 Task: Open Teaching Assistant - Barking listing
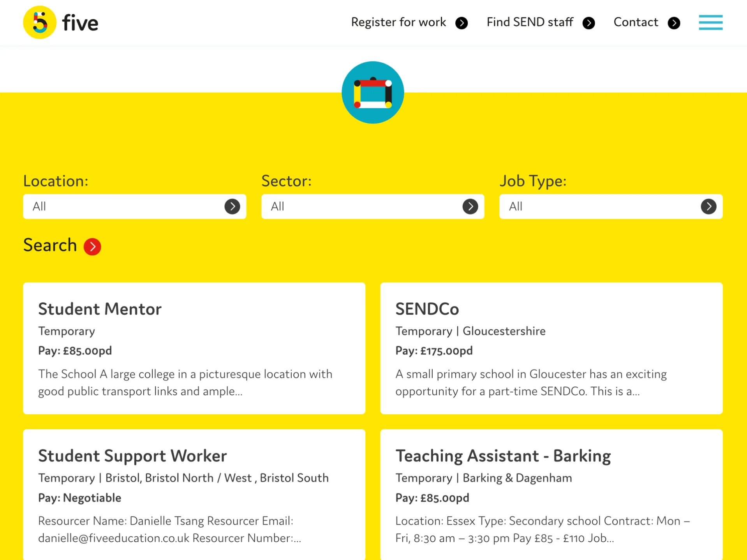[503, 456]
